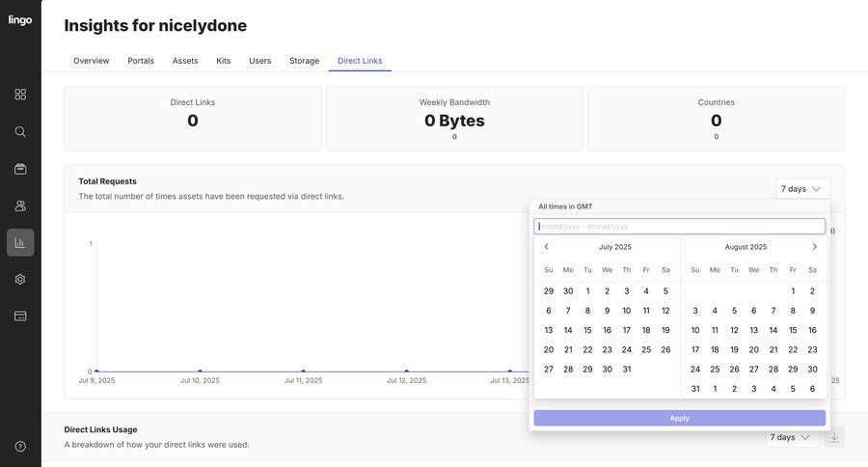Viewport: 868px width, 467px height.
Task: Select August 8 in the calendar
Action: pos(793,311)
